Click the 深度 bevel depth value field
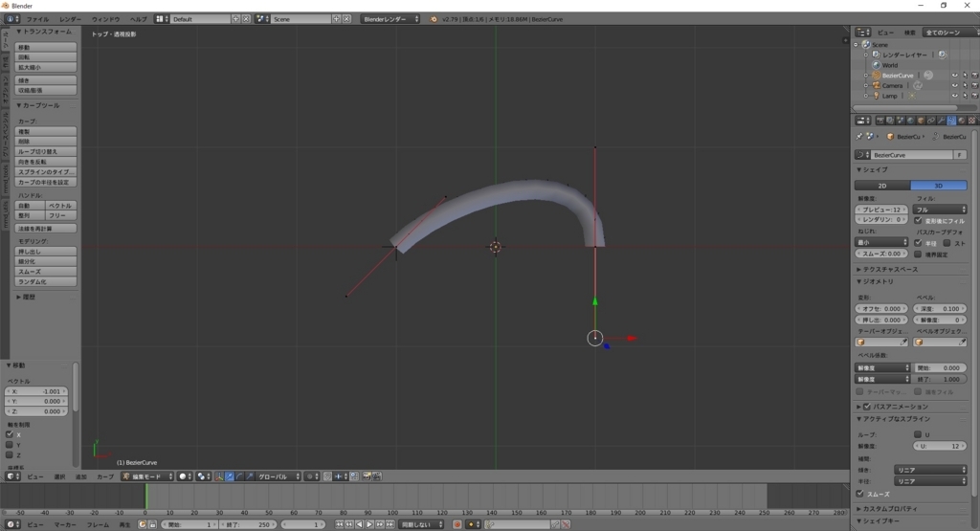The width and height of the screenshot is (980, 531). click(940, 309)
